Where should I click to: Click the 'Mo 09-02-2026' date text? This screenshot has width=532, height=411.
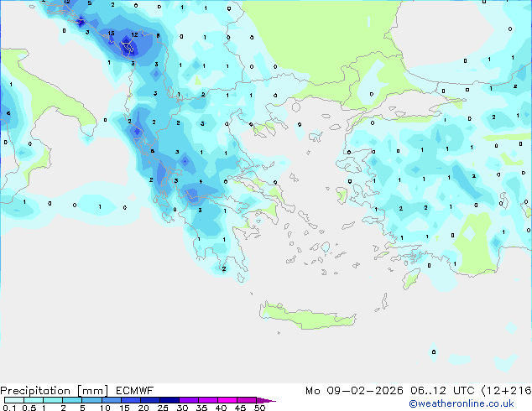(354, 391)
